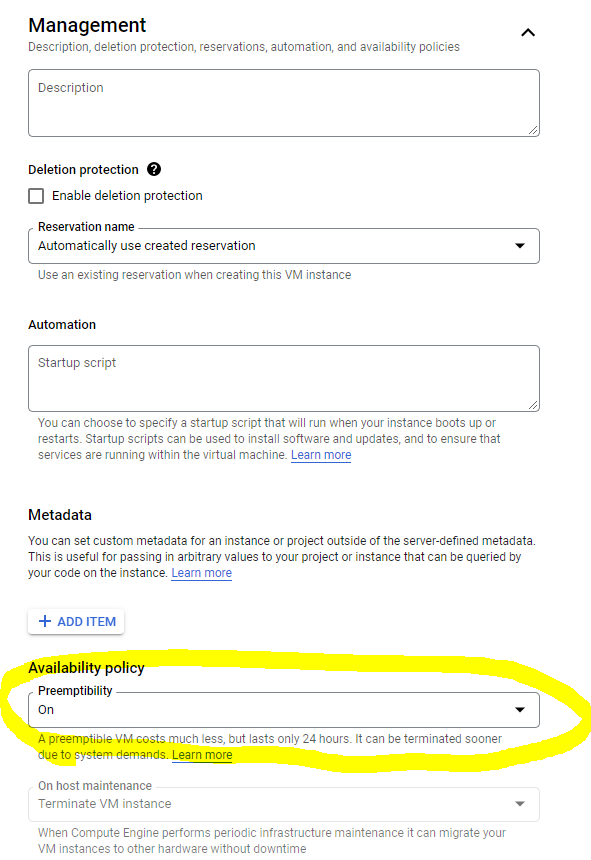Viewport: 591px width, 860px height.
Task: Open Learn more link about preemptible VMs
Action: pos(202,755)
